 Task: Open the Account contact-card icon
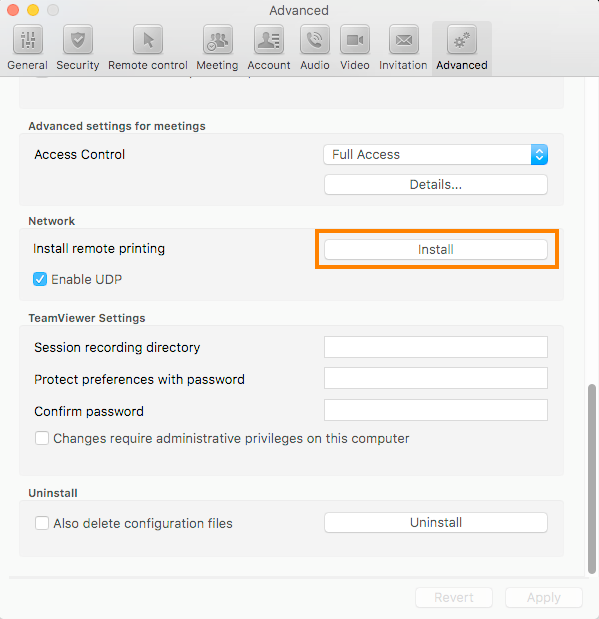click(269, 39)
